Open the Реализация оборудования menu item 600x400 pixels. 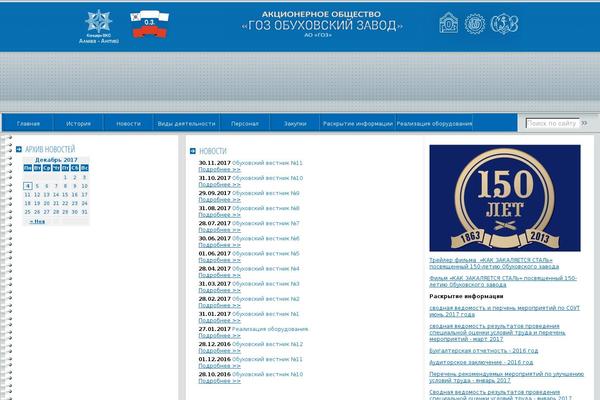434,123
